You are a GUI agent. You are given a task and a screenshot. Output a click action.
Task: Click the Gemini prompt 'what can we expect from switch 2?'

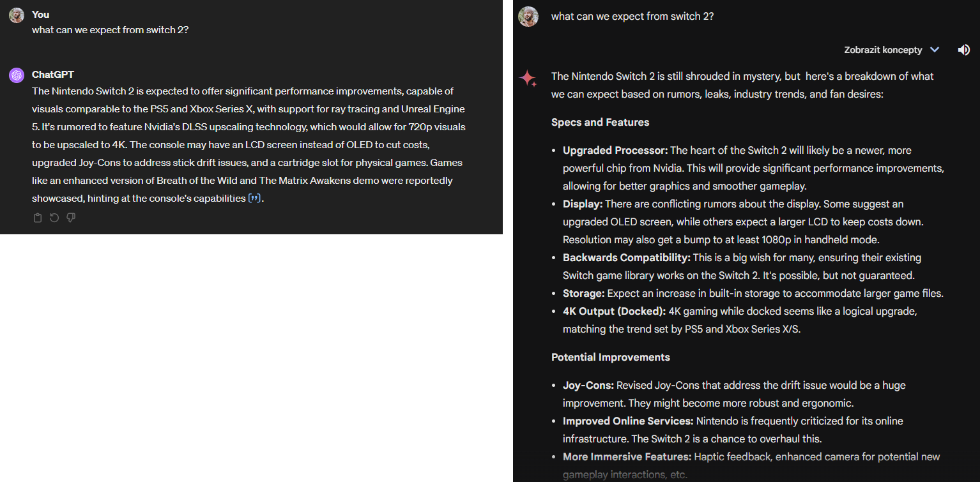tap(632, 16)
